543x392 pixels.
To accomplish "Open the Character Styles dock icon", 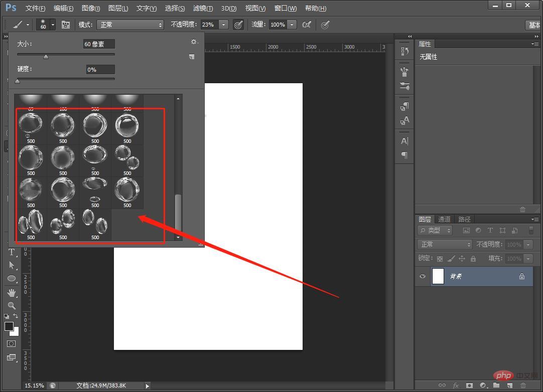I will (404, 120).
